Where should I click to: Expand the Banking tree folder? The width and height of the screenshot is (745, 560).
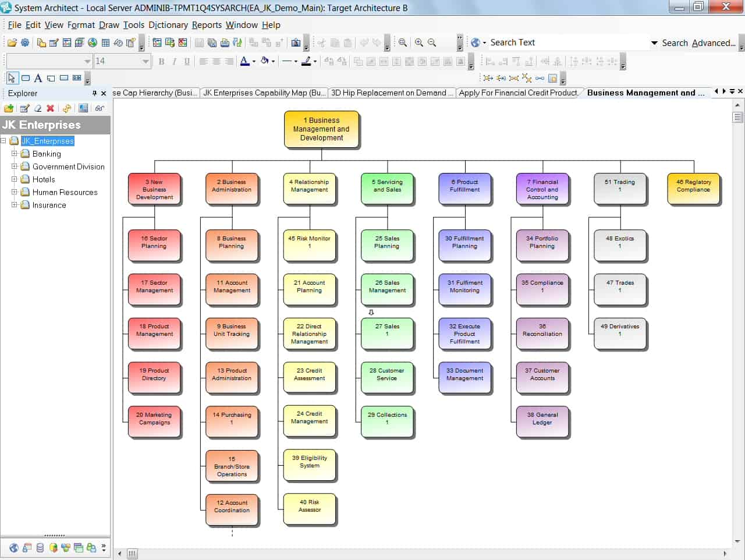(15, 154)
